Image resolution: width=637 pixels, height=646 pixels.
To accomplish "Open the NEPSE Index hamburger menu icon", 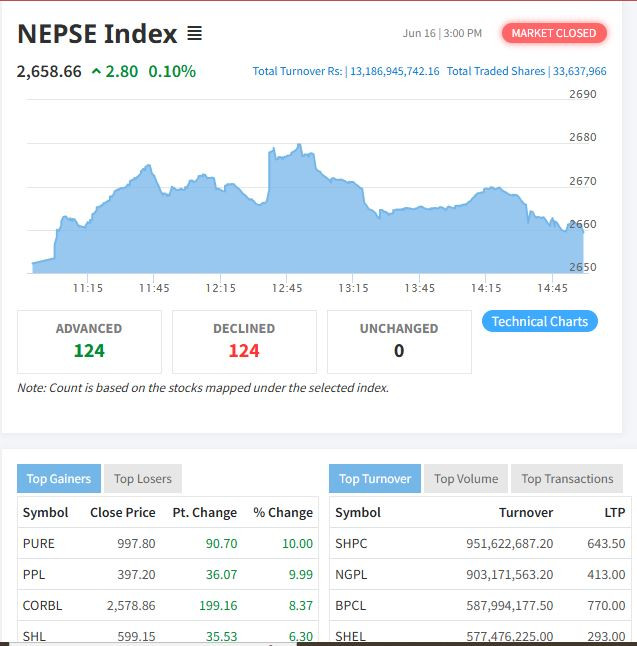I will point(194,34).
